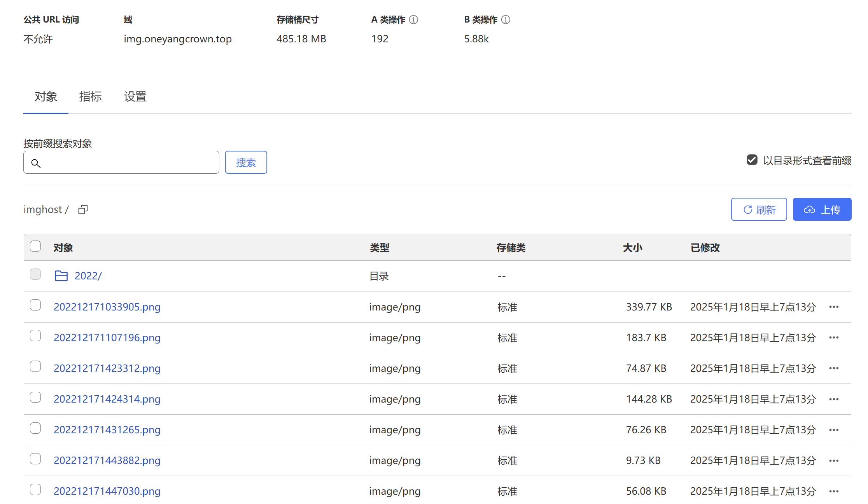Click the info icon next to A 类操作

(414, 19)
